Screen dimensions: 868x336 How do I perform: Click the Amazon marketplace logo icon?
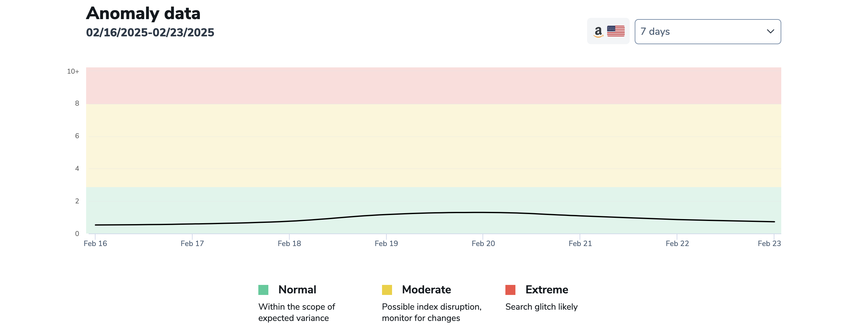click(598, 32)
